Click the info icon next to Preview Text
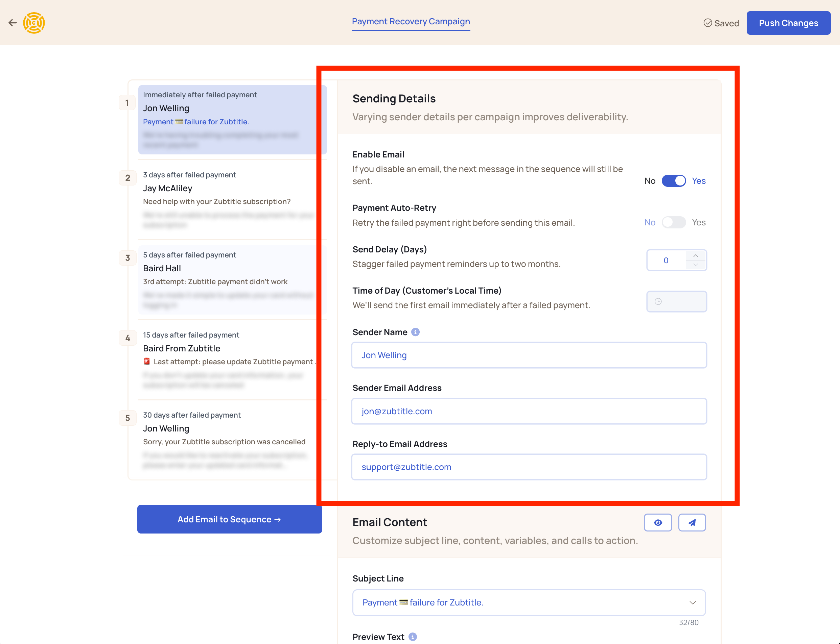The image size is (840, 644). pyautogui.click(x=413, y=636)
